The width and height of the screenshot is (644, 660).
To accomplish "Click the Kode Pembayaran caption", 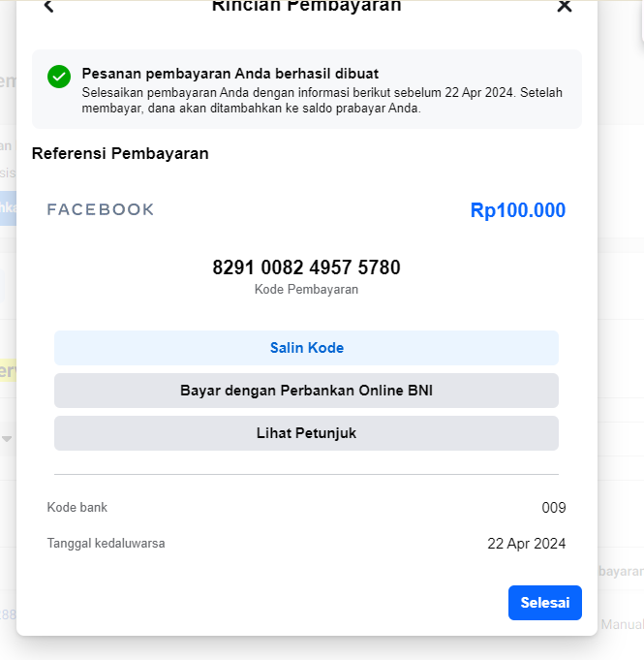I will pyautogui.click(x=306, y=289).
